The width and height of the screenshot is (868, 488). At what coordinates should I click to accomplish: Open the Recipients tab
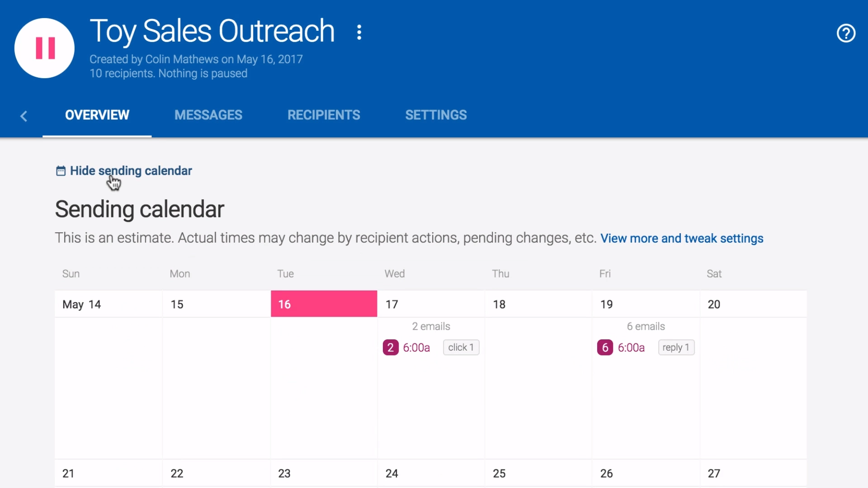[x=324, y=115]
